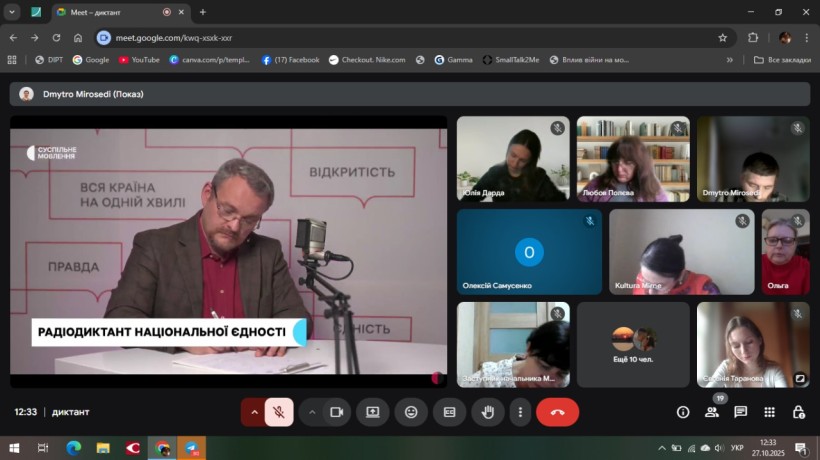The image size is (820, 460).
Task: Select Dmytro Mirosedi camera tile
Action: click(753, 159)
